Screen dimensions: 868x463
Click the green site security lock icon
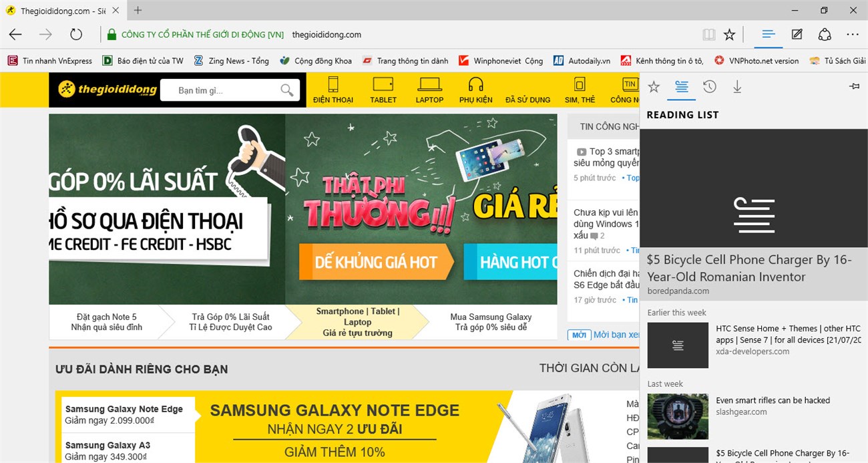coord(112,35)
